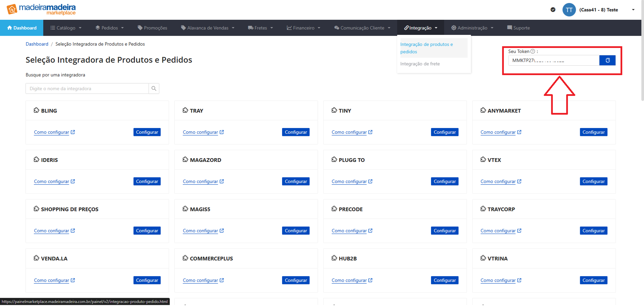Click the Dashboard breadcrumb link

point(37,44)
